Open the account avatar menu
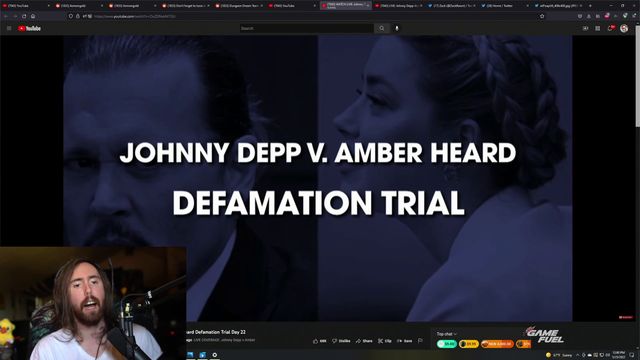Image resolution: width=640 pixels, height=360 pixels. click(624, 28)
